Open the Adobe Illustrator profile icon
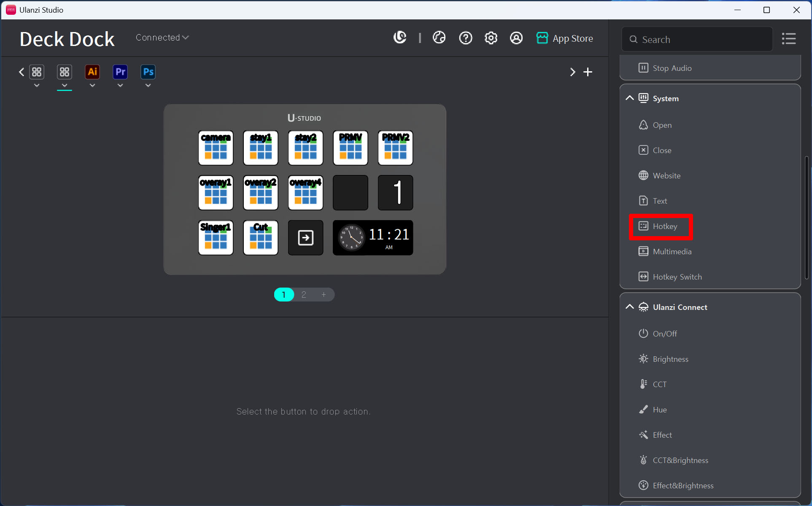 92,72
